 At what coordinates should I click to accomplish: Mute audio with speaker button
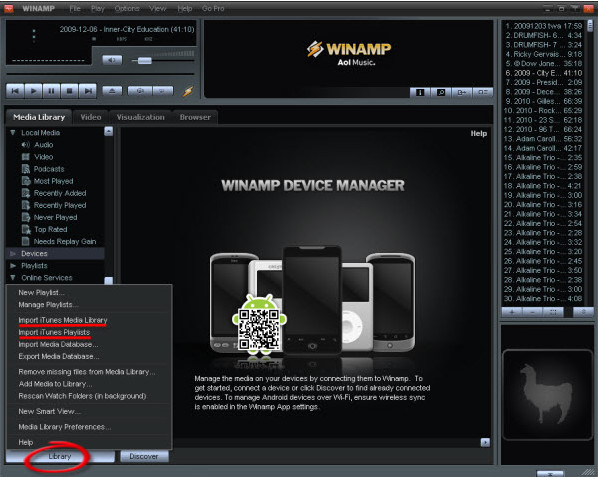click(112, 60)
